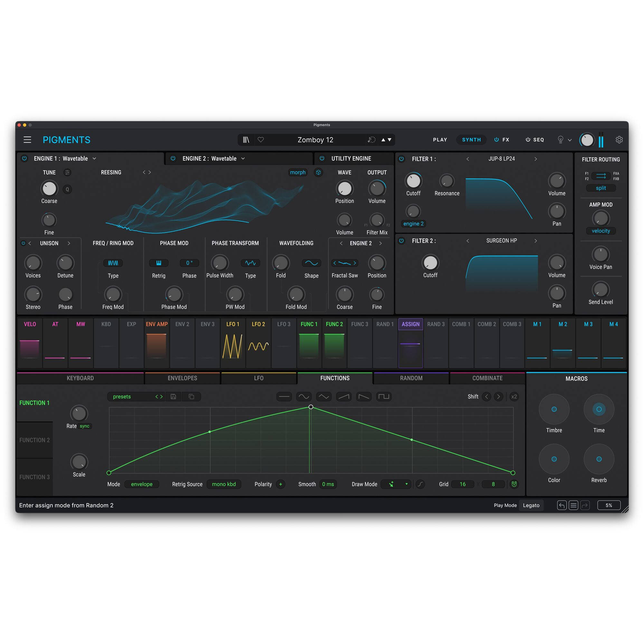Toggle Filter 1 power button
Viewport: 644px width, 644px height.
[x=401, y=159]
